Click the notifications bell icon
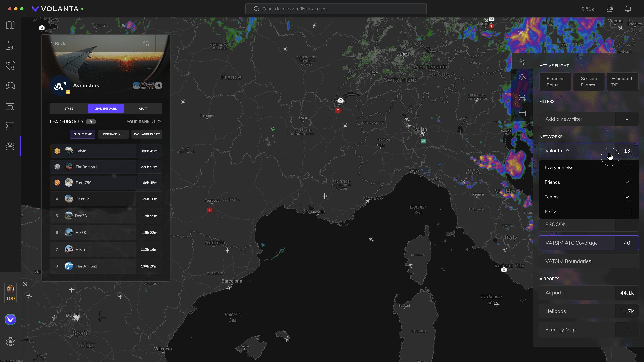This screenshot has width=644, height=362. 628,9
